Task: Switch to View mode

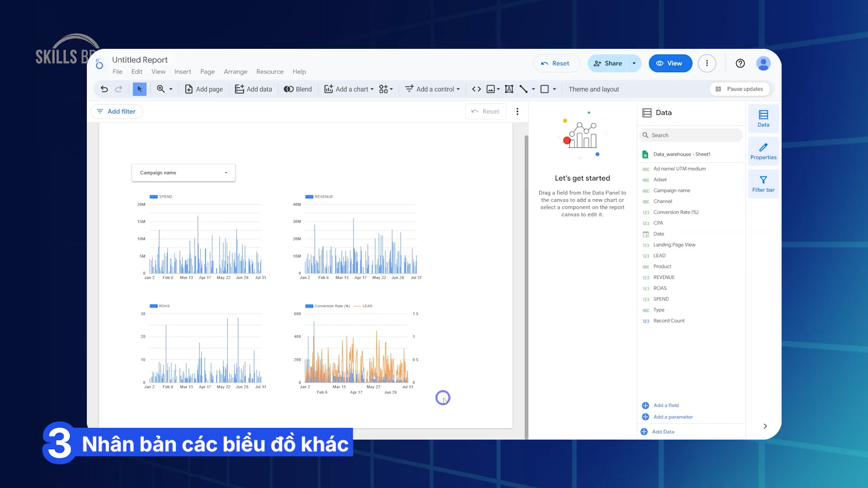Action: pos(670,63)
